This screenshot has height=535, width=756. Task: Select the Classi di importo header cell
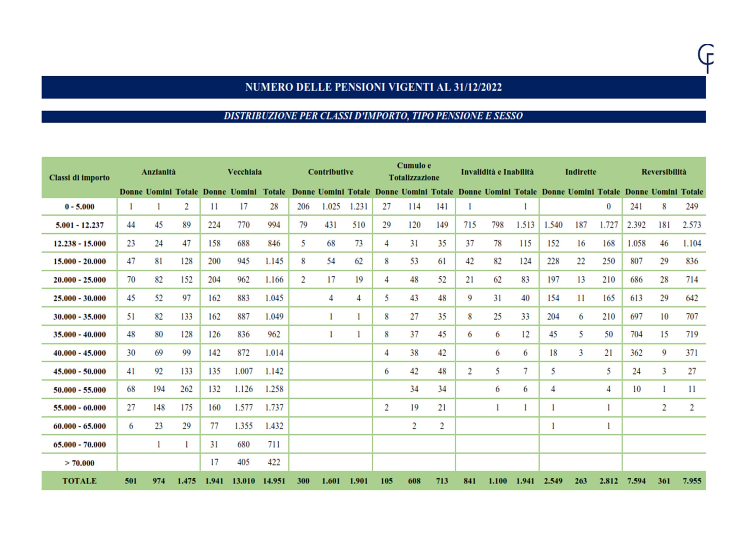[79, 178]
